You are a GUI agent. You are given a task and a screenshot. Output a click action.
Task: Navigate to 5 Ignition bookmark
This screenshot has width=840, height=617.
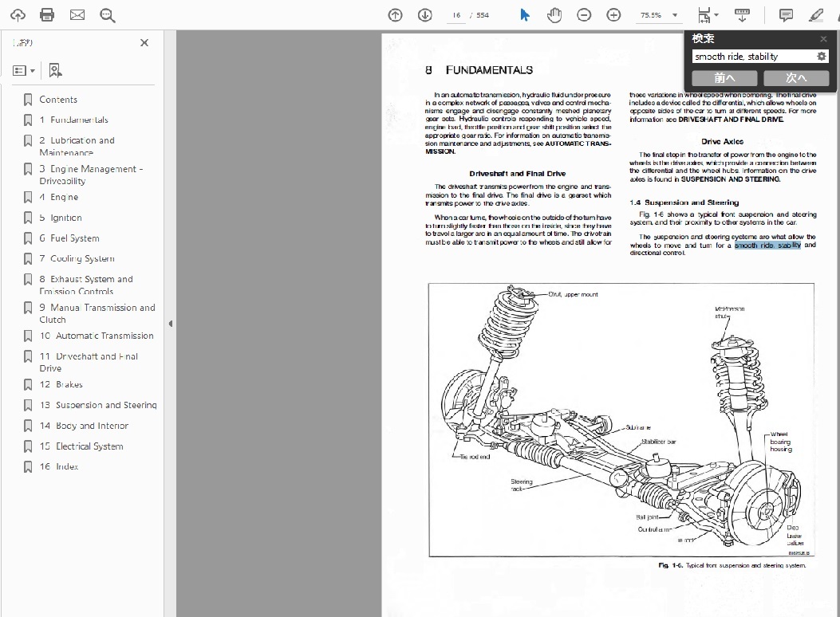[x=61, y=218]
